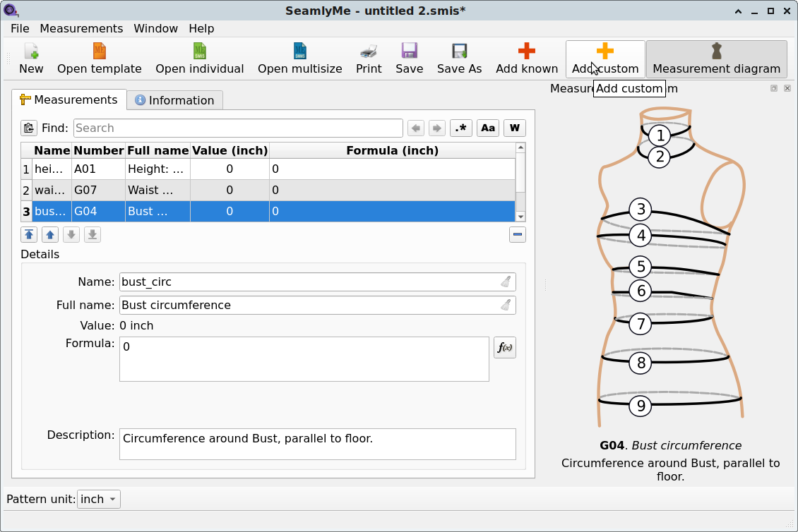Image resolution: width=798 pixels, height=532 pixels.
Task: Toggle the Measurement diagram panel
Action: pos(717,59)
